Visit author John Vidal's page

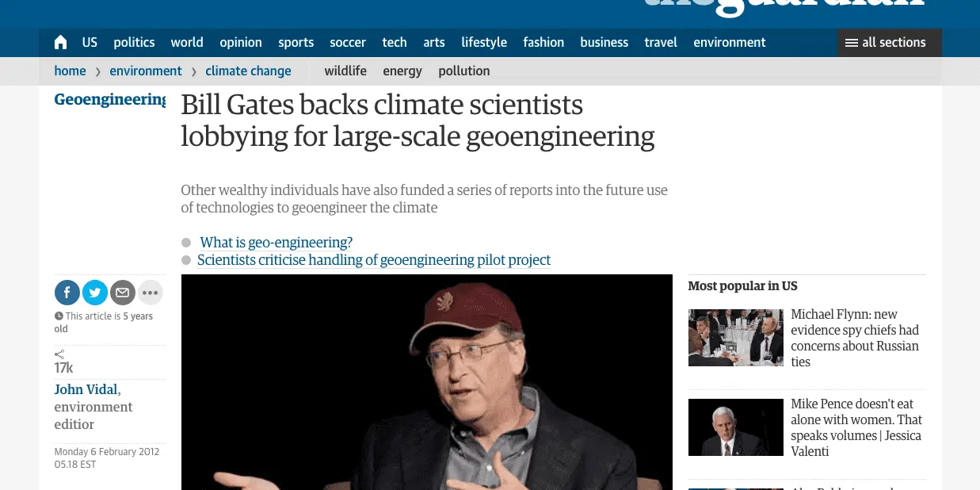click(x=86, y=389)
